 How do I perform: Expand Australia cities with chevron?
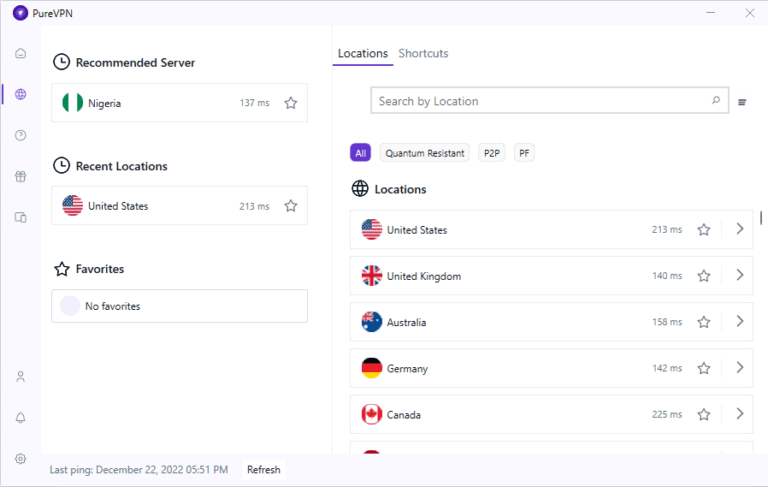click(740, 321)
